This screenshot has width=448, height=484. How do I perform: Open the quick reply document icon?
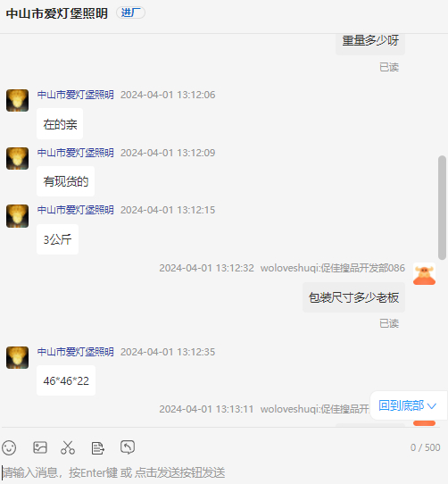pyautogui.click(x=98, y=448)
